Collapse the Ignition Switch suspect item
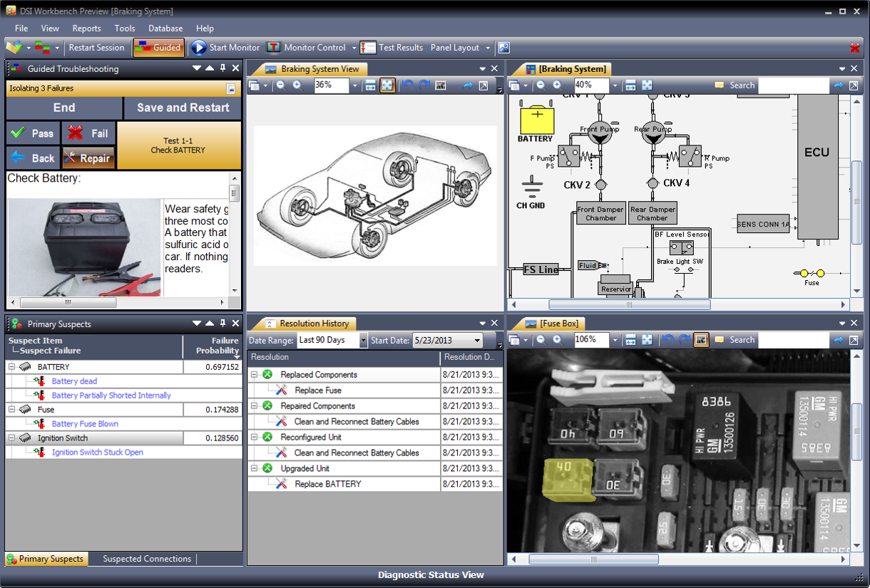This screenshot has width=870, height=588. tap(11, 438)
